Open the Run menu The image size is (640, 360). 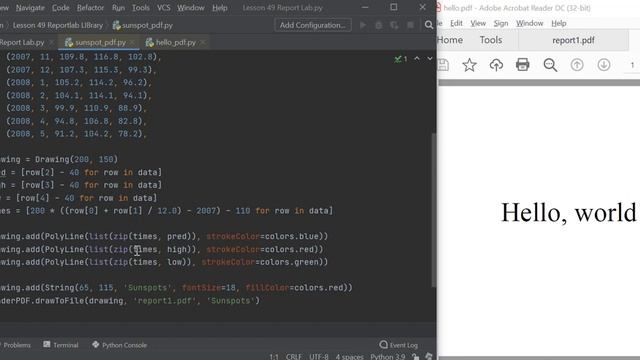[x=118, y=8]
